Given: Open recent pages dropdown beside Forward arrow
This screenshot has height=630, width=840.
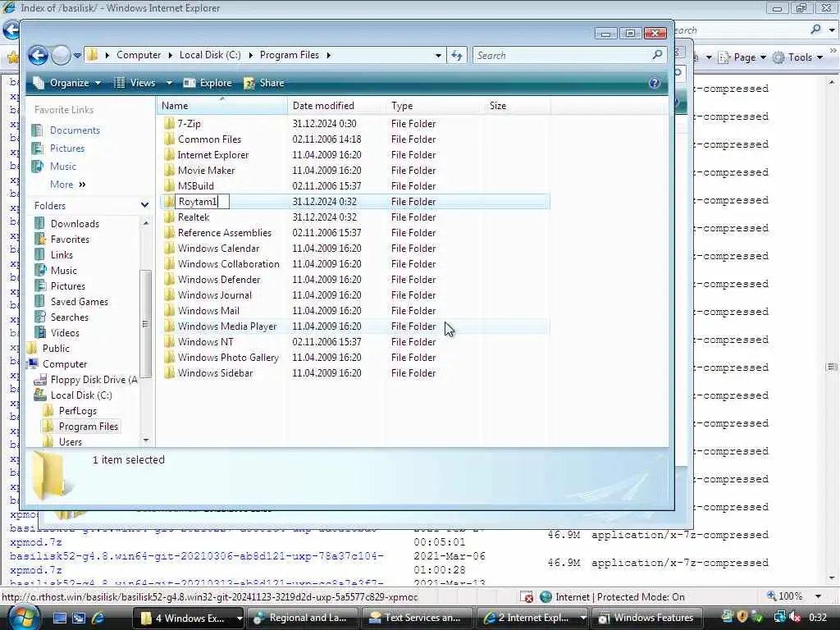Looking at the screenshot, I should tap(77, 55).
